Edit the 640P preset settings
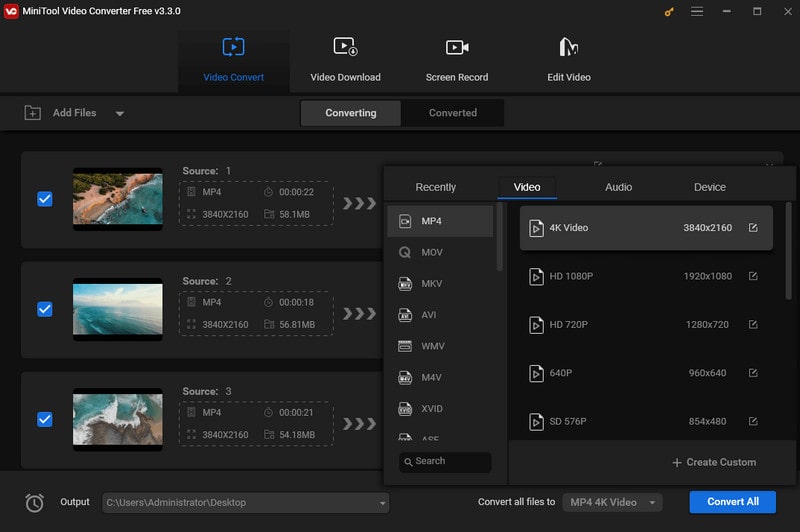This screenshot has height=532, width=800. (x=753, y=373)
